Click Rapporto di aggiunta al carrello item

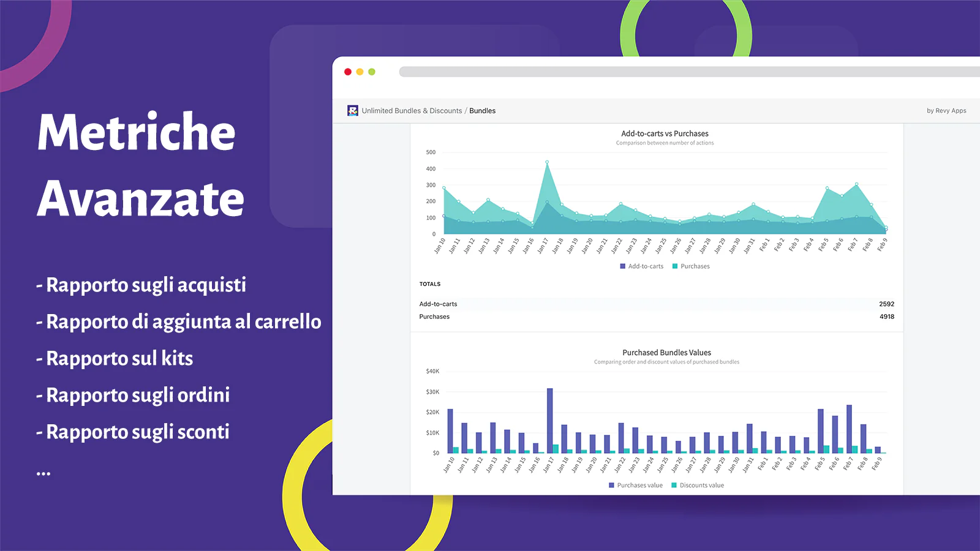point(178,322)
